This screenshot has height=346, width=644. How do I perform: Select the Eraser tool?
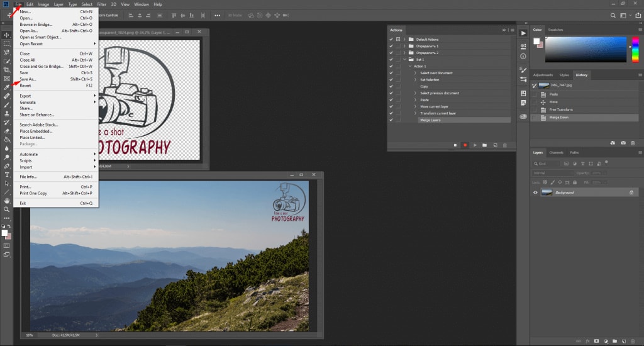pyautogui.click(x=6, y=131)
